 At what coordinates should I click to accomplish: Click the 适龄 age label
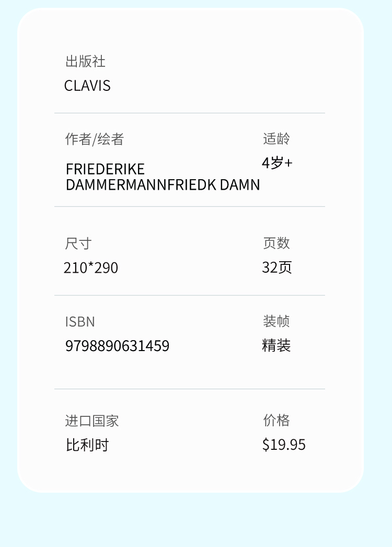276,138
